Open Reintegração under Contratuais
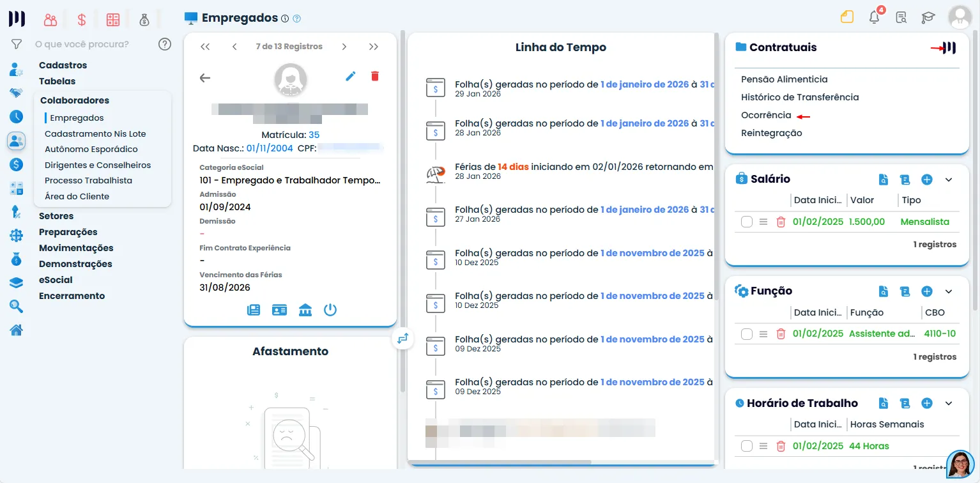The height and width of the screenshot is (483, 980). 772,133
